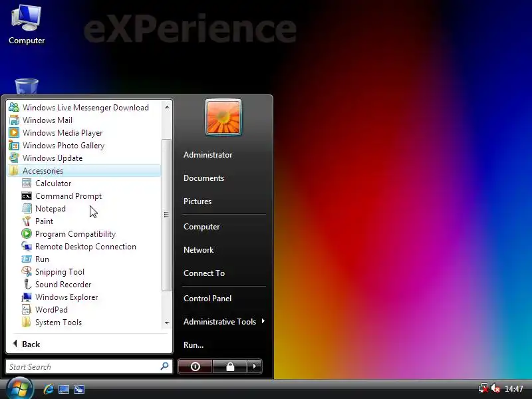Viewport: 532px width, 399px height.
Task: Open Connect To from the start menu
Action: (204, 273)
